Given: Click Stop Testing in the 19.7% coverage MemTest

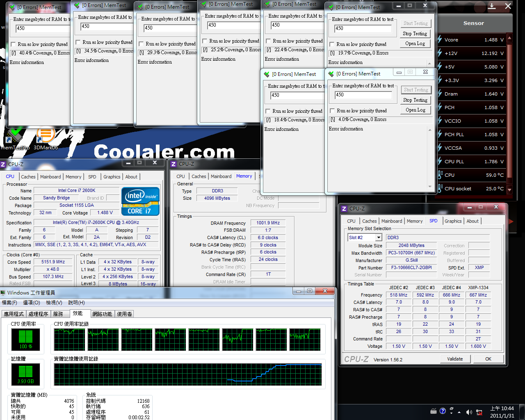Looking at the screenshot, I should pyautogui.click(x=415, y=34).
